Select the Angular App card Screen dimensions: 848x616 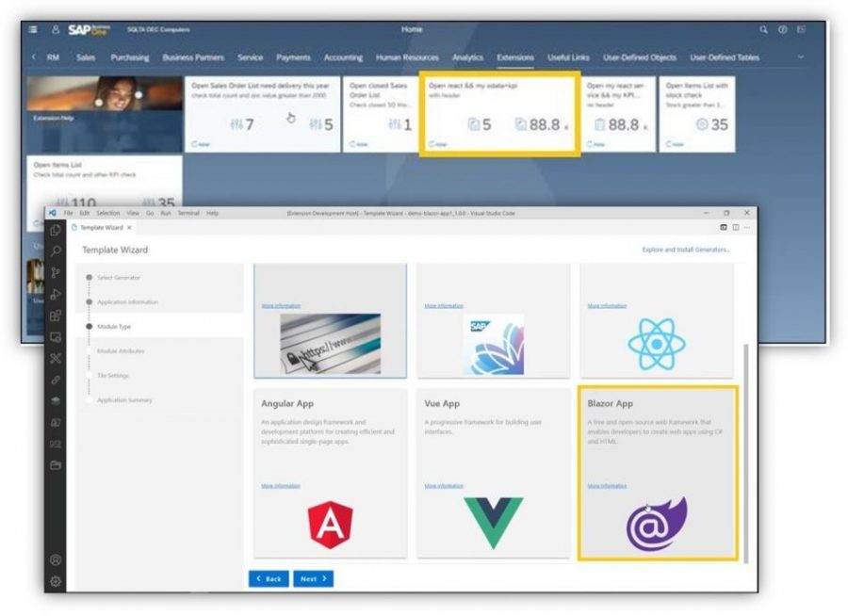click(x=331, y=473)
